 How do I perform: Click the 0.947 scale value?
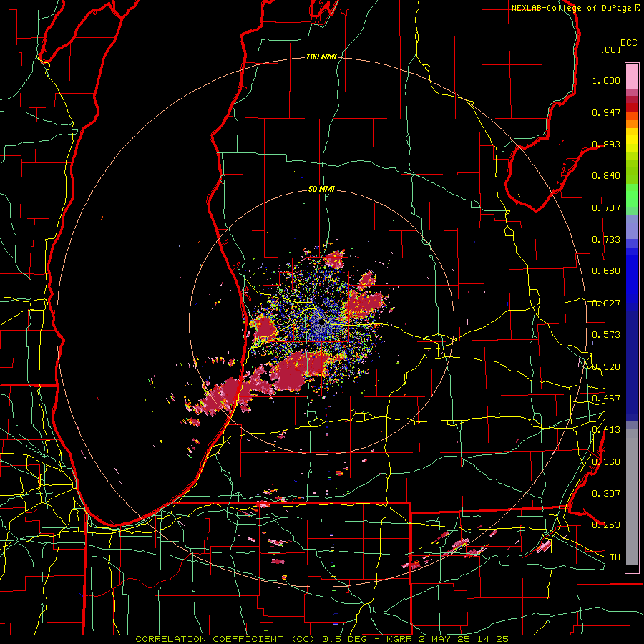click(x=606, y=112)
